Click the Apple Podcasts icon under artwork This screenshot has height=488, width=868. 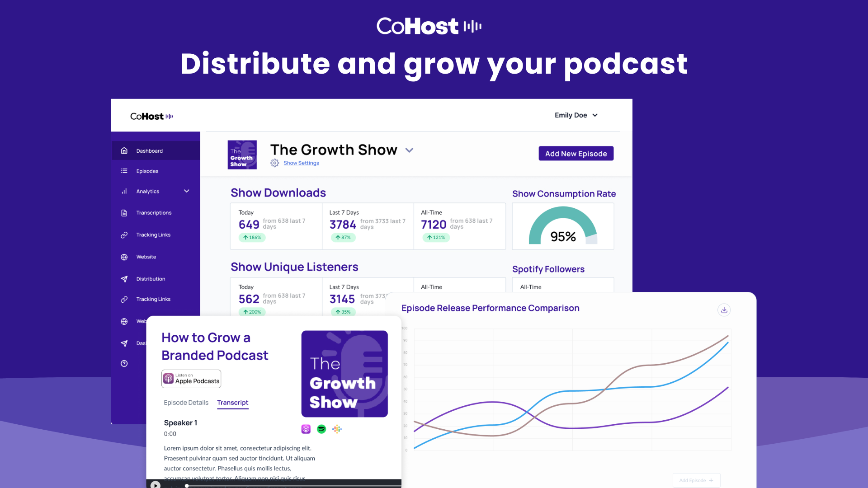point(306,429)
